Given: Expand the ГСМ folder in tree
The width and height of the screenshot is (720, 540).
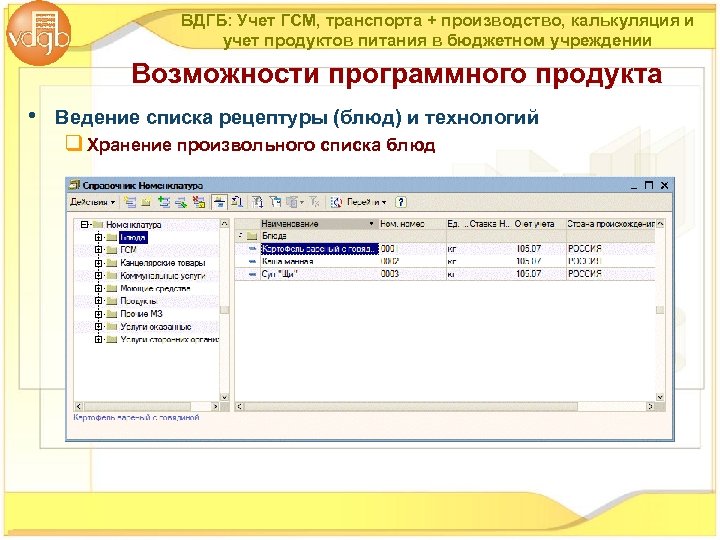Looking at the screenshot, I should tap(98, 250).
